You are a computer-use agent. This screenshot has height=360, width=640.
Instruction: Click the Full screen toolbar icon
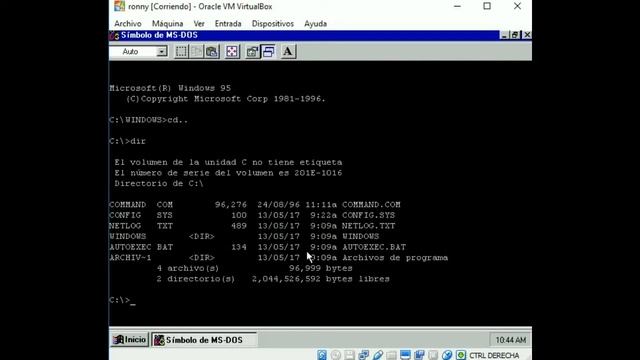[x=232, y=51]
